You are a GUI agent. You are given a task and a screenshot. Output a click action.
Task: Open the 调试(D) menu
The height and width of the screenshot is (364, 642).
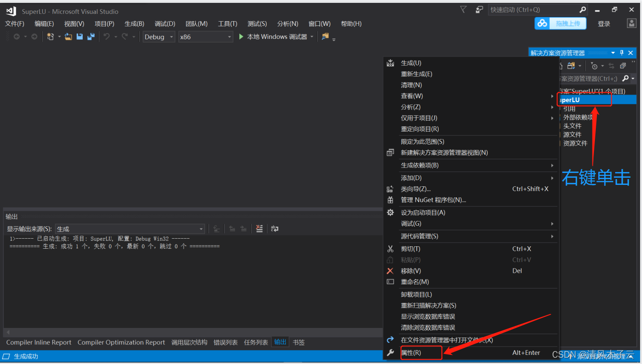[x=165, y=24]
